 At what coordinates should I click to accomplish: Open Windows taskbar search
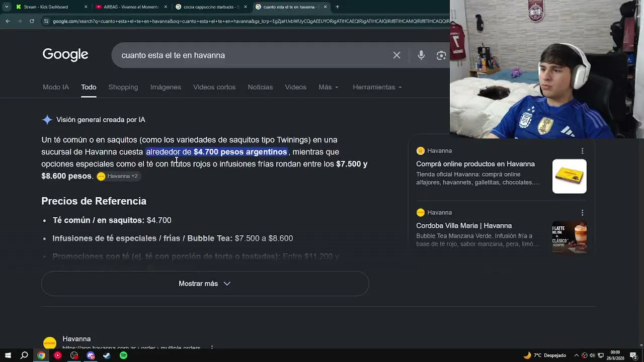24,355
